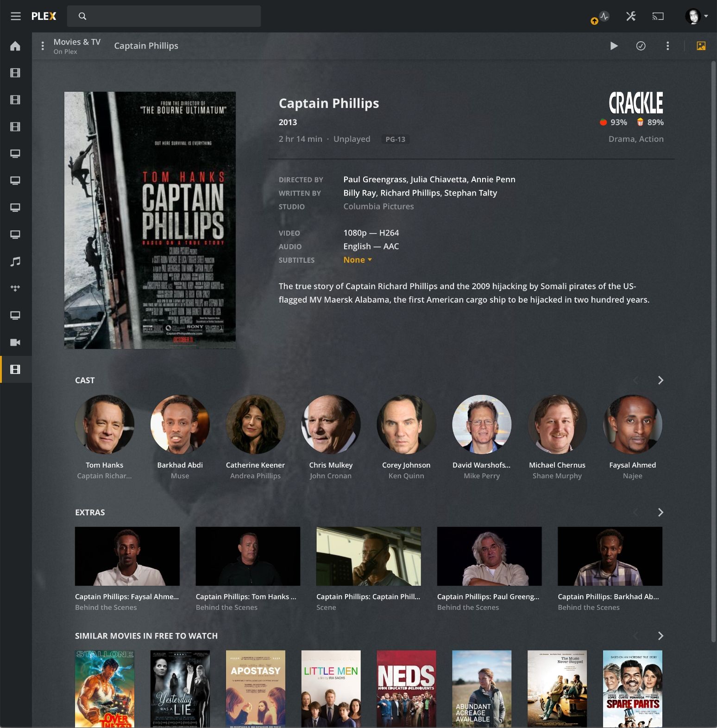717x728 pixels.
Task: Click the Captain Phillips breadcrumb title
Action: 146,46
